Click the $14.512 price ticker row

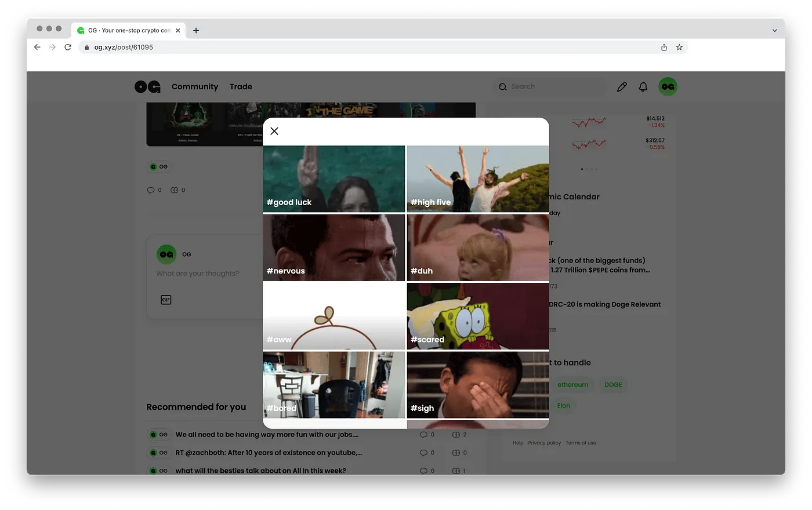618,122
